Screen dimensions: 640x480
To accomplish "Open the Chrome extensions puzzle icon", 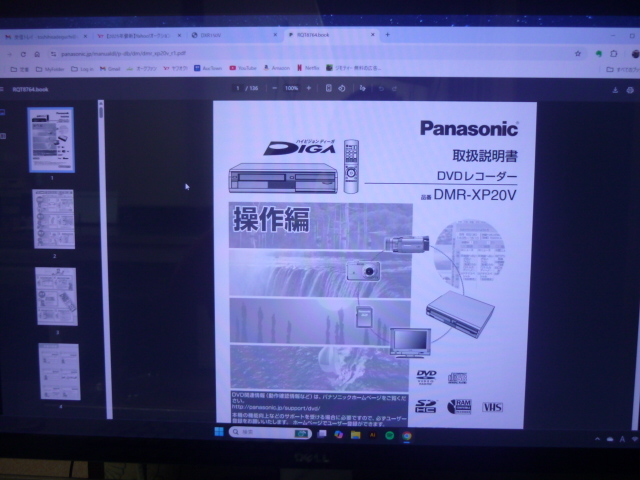I will click(613, 53).
